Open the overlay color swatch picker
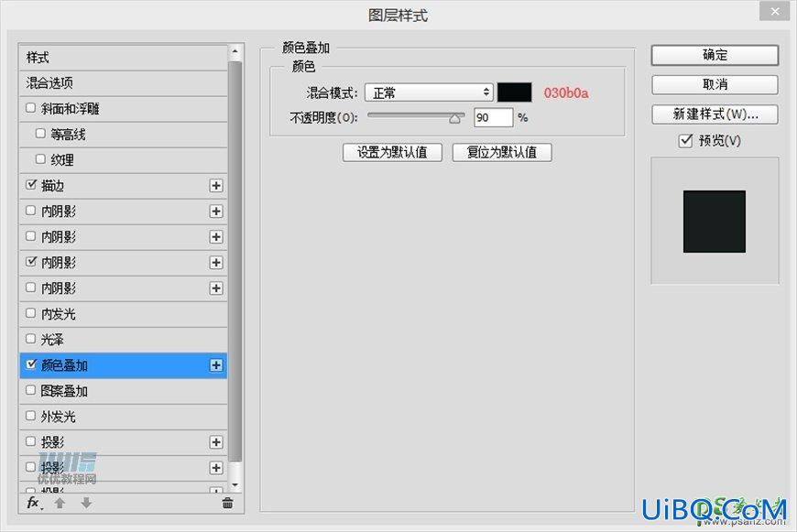797x532 pixels. pos(515,92)
